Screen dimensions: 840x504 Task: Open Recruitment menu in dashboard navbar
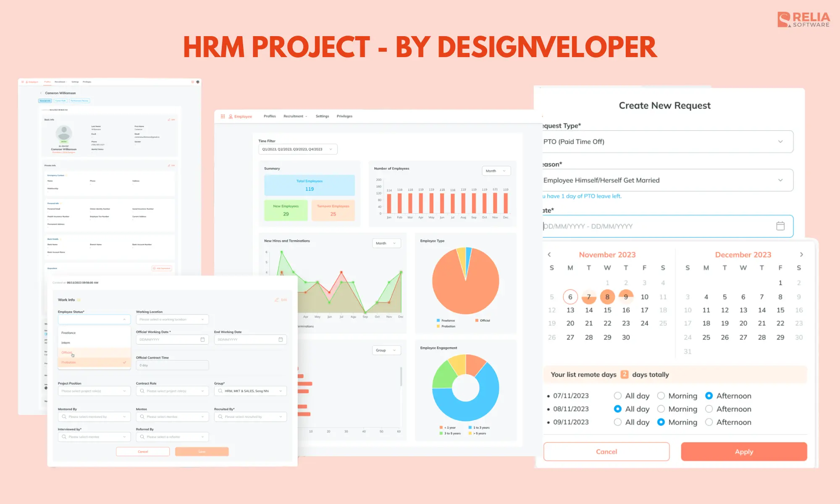pos(295,116)
